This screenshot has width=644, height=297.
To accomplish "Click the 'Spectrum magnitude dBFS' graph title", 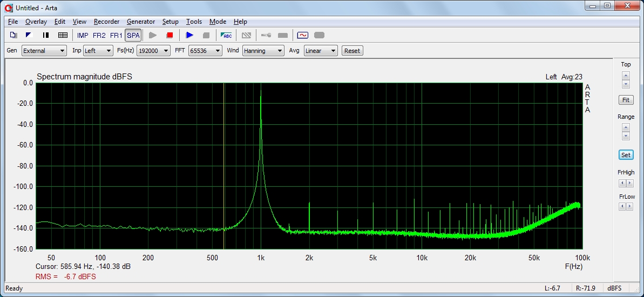I will 85,77.
